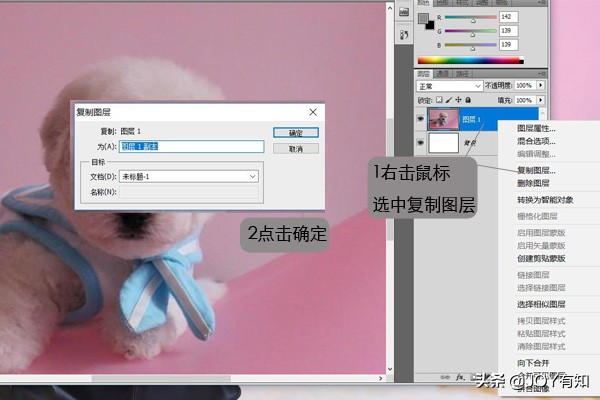Screen dimensions: 600x400
Task: Open 填充 slider arrow
Action: coord(541,100)
